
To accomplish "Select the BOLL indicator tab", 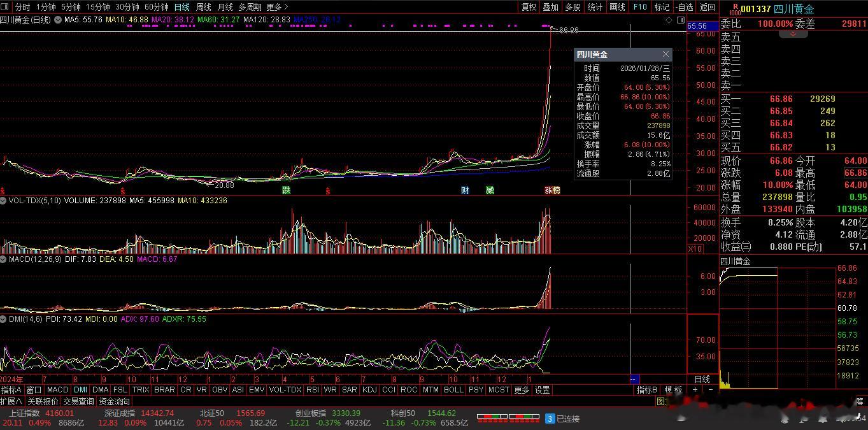I will pos(453,390).
